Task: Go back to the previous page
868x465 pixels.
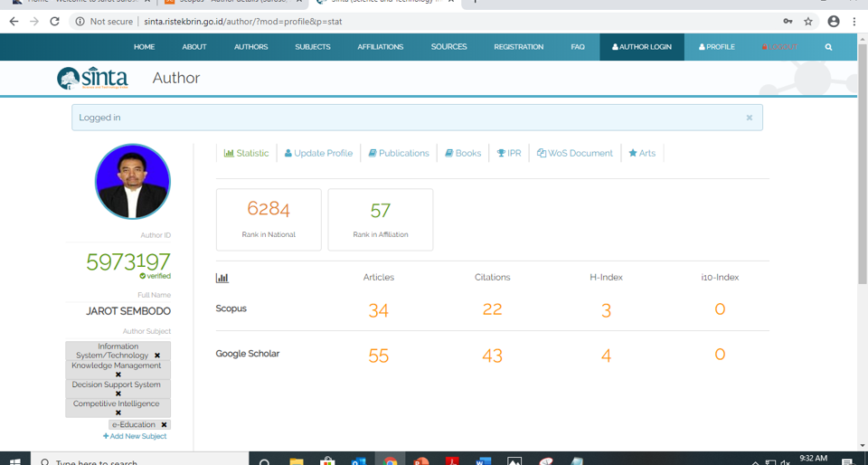Action: coord(14,21)
